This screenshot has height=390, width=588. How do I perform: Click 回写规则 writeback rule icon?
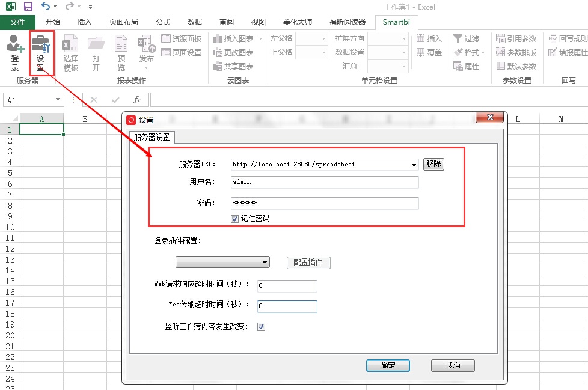click(568, 38)
